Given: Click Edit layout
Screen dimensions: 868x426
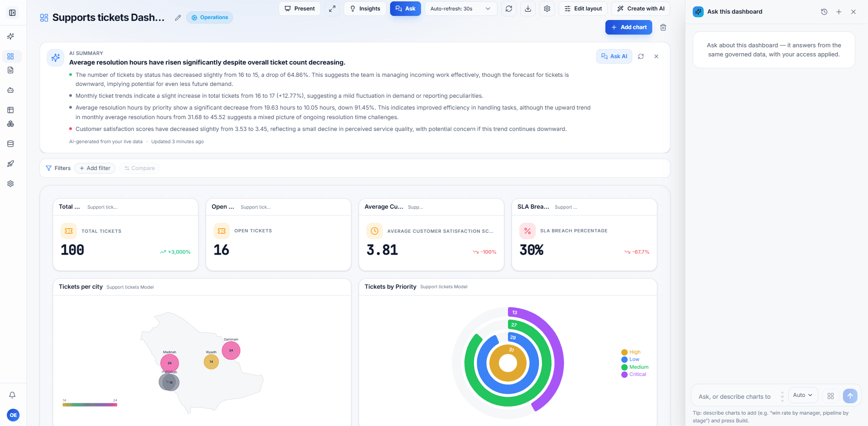Looking at the screenshot, I should [x=583, y=9].
